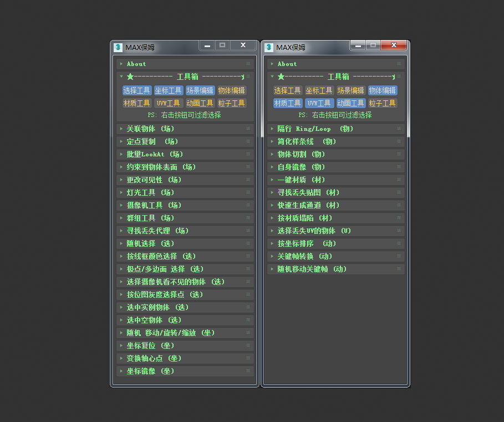Screen dimensions: 504x422
Task: Open 坐标工具 in the left toolbox
Action: click(169, 90)
